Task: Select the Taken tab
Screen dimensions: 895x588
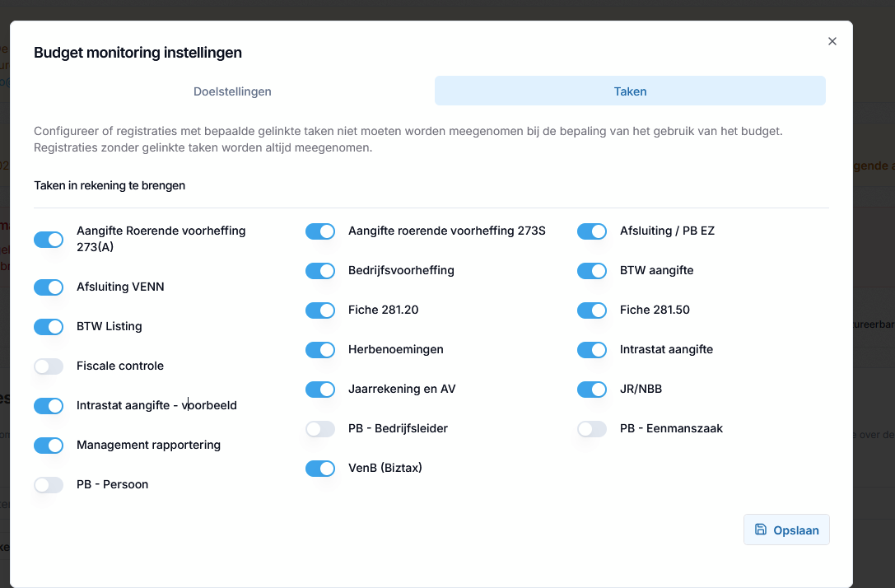Action: pyautogui.click(x=630, y=91)
